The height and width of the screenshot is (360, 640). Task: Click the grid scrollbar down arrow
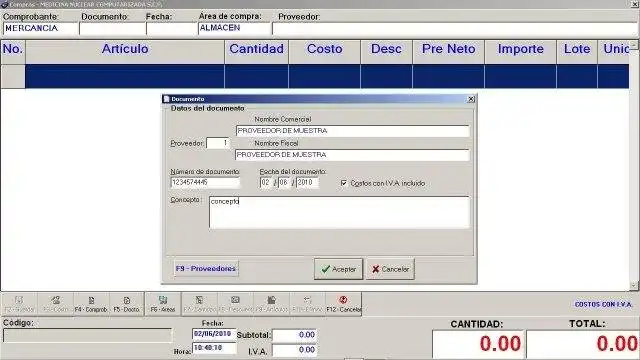pos(634,286)
